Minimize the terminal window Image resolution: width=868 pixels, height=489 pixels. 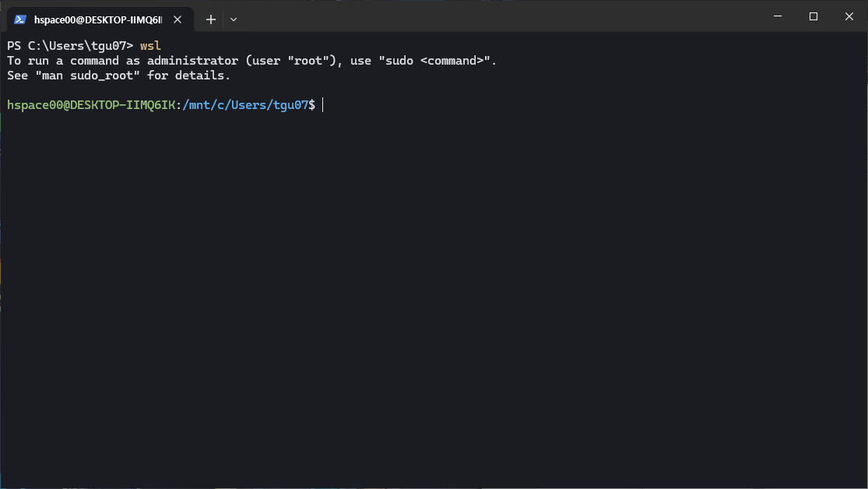(777, 16)
